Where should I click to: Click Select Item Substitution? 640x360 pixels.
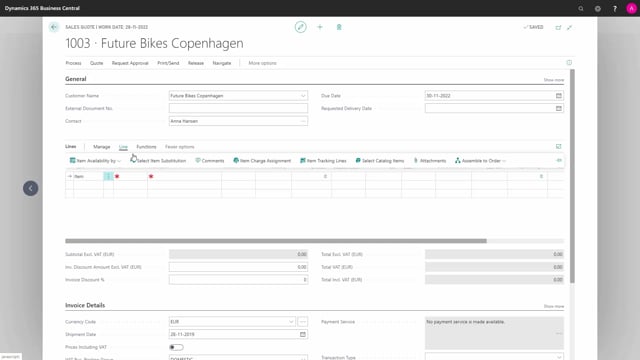coord(158,161)
